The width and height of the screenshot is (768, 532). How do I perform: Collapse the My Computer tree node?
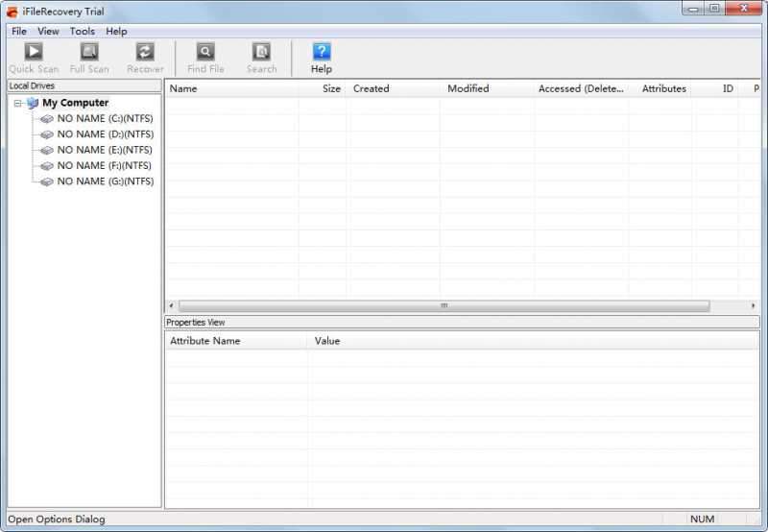click(x=17, y=103)
